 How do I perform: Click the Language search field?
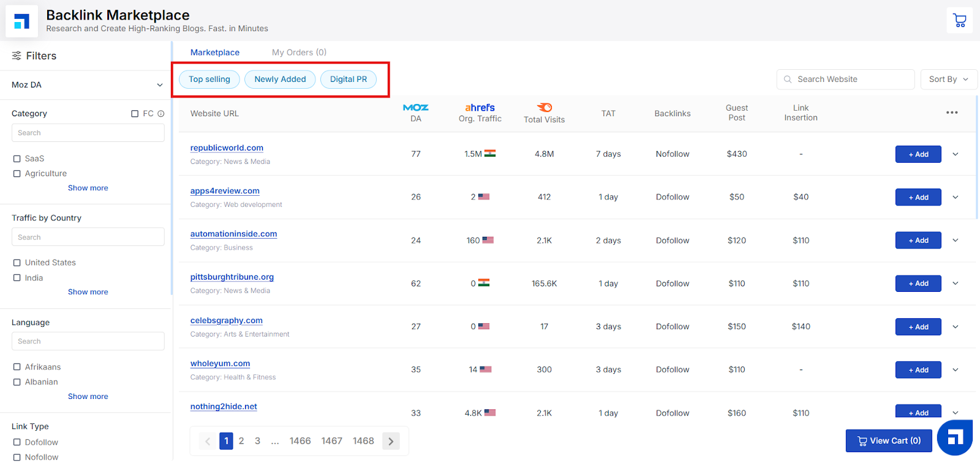88,341
